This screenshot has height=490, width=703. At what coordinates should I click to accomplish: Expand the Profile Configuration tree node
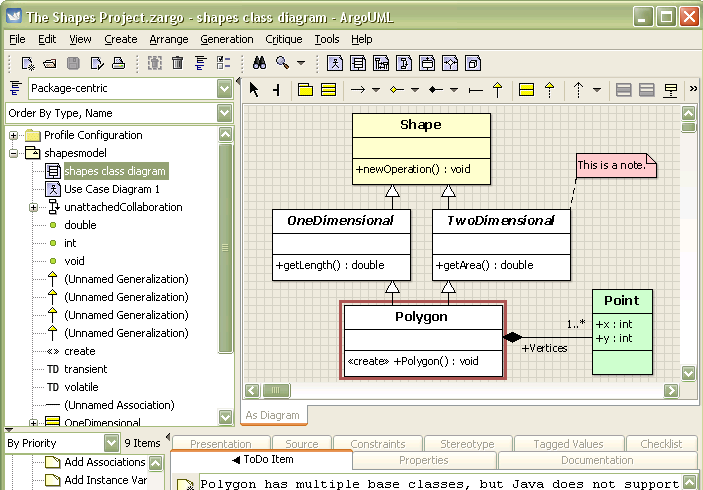tap(13, 135)
